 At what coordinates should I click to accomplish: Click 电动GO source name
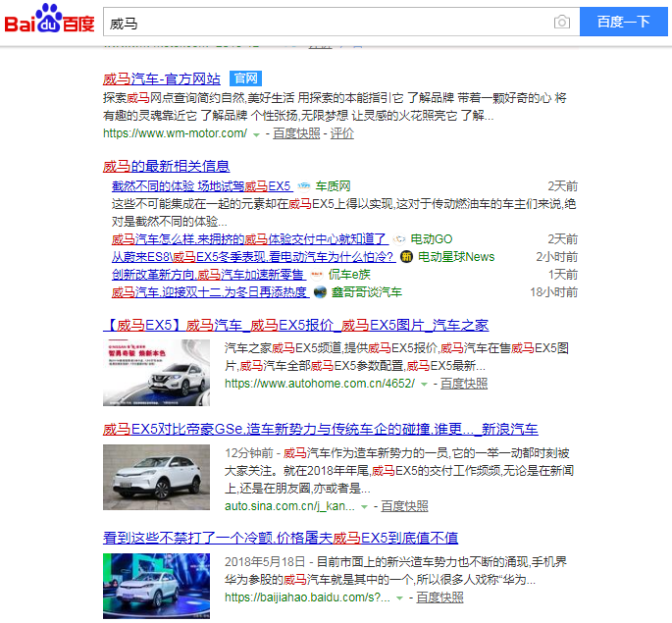(432, 239)
